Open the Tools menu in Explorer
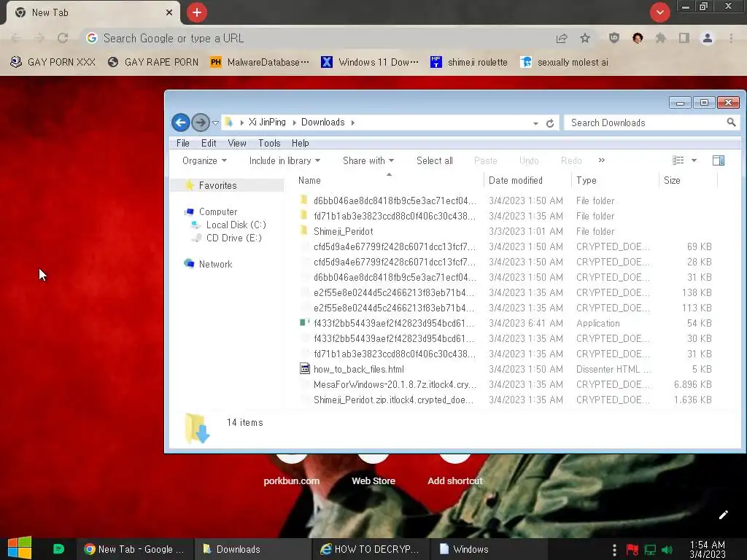Viewport: 747px width, 560px height. click(x=269, y=143)
